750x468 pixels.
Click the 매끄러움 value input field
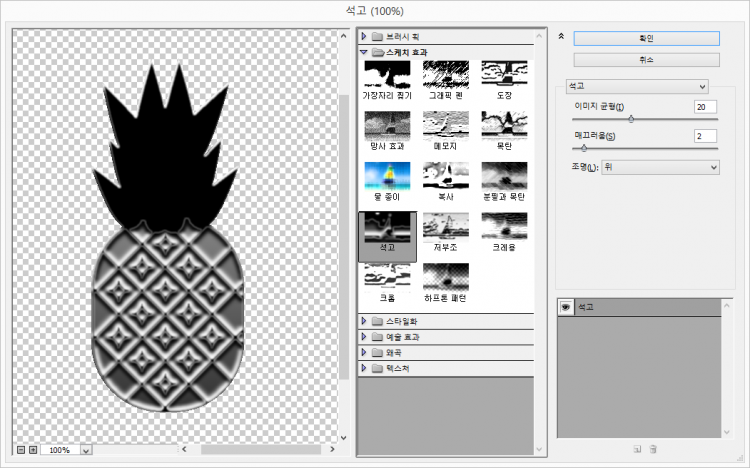[705, 135]
